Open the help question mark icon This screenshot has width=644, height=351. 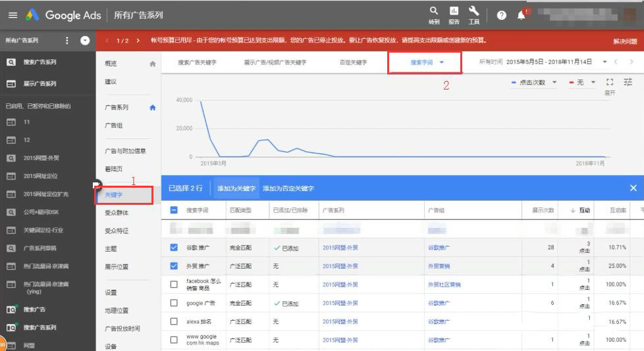point(502,15)
